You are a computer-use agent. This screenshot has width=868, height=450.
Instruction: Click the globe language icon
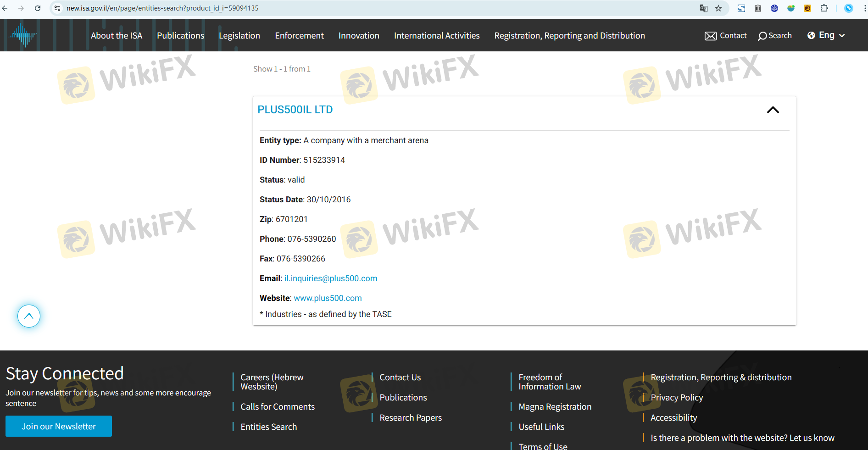[x=811, y=35]
